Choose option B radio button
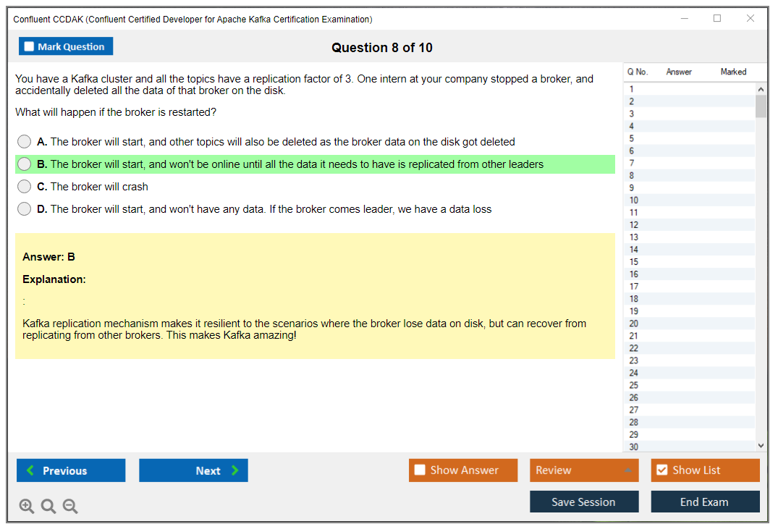The image size is (778, 532). (25, 164)
